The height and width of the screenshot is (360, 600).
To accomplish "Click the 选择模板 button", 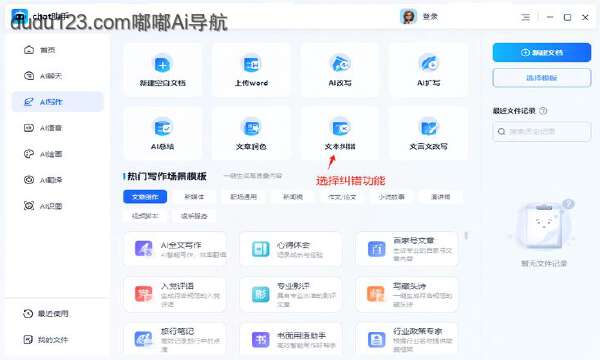I will click(x=542, y=78).
